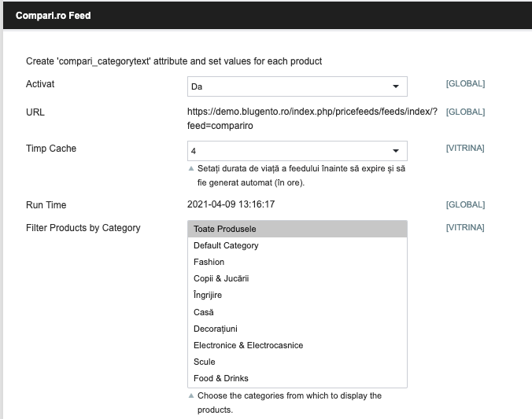532x419 pixels.
Task: Select Copii & Jucării category option
Action: (297, 278)
